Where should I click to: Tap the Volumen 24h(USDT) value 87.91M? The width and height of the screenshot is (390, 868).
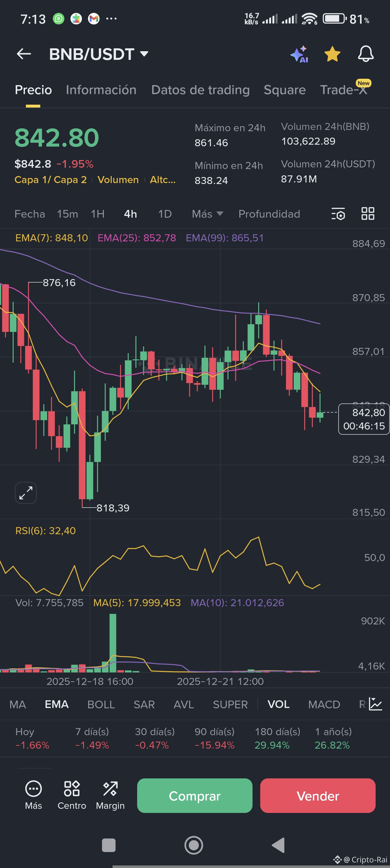pos(299,179)
